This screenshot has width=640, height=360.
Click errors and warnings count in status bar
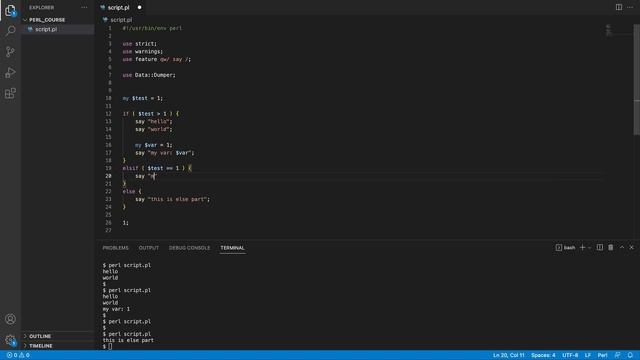click(x=18, y=355)
